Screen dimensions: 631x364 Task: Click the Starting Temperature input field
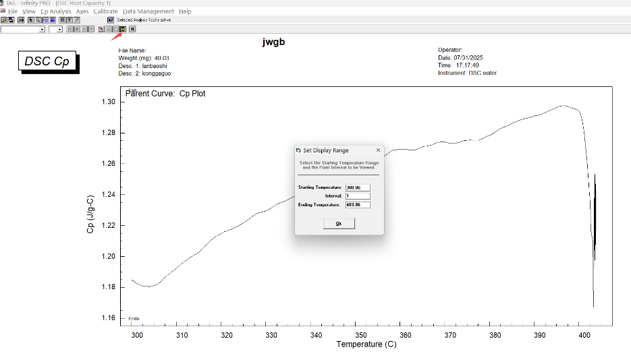pyautogui.click(x=357, y=187)
